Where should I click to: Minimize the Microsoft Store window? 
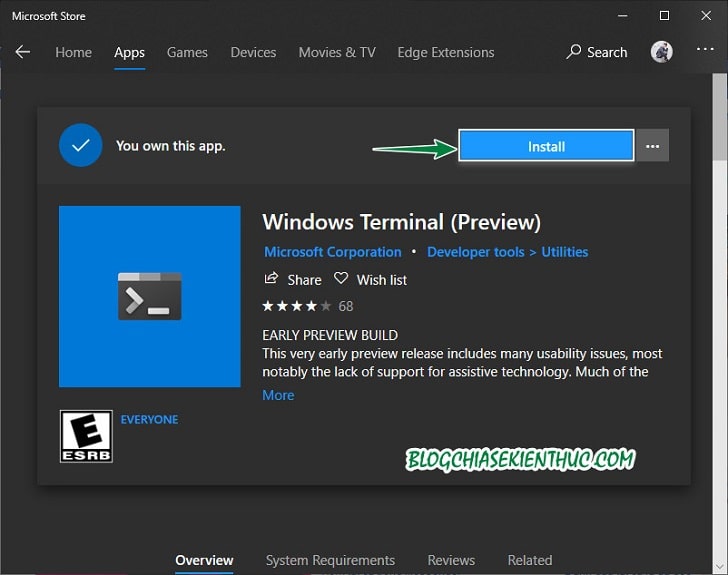623,16
